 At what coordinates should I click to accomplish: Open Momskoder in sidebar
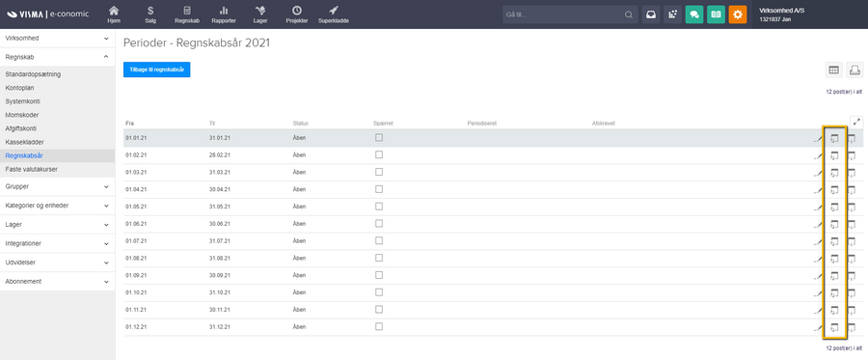[x=21, y=115]
